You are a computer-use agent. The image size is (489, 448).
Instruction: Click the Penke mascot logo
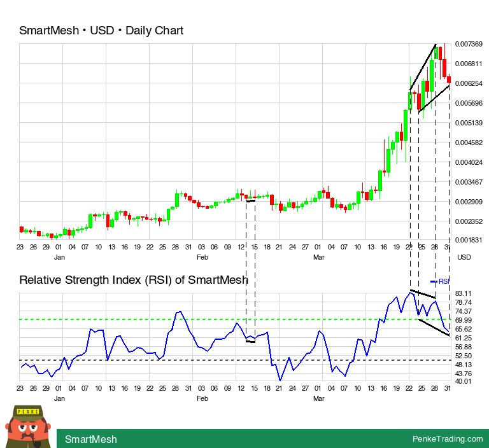click(x=27, y=426)
